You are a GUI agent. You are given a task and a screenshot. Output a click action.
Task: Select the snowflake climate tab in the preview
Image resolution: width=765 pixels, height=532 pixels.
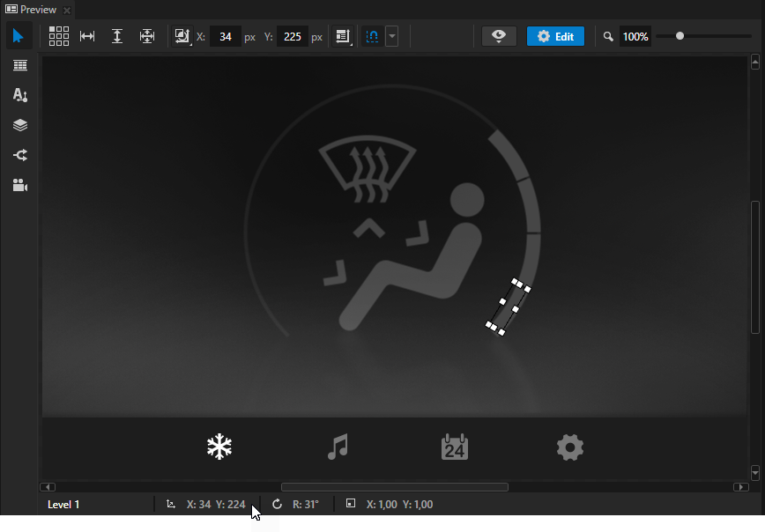point(219,447)
